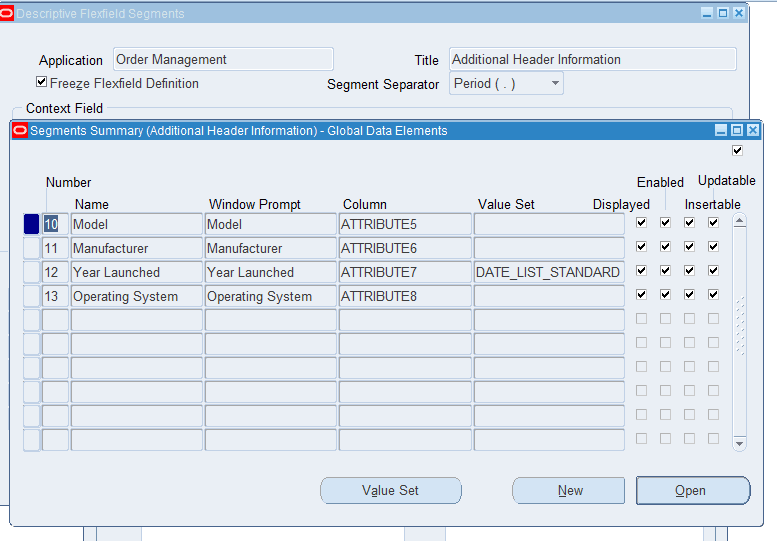Select the row indicator for Manufacturer segment

tap(31, 248)
